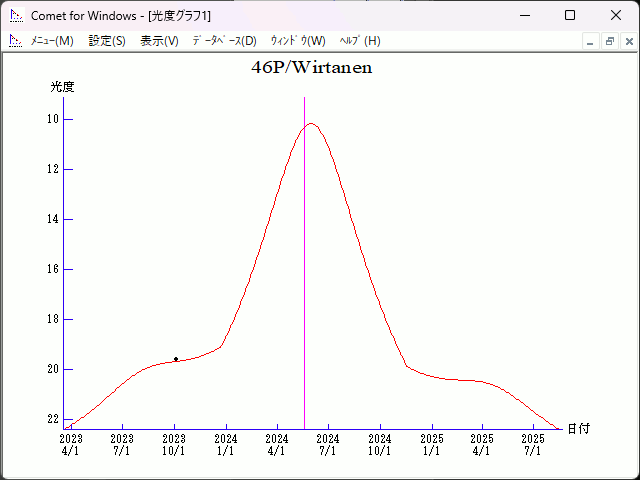Click the 2024 7/1 date label
The image size is (640, 480).
[328, 445]
